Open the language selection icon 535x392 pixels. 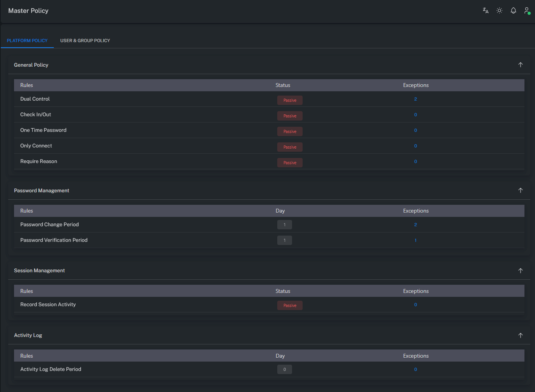(485, 11)
